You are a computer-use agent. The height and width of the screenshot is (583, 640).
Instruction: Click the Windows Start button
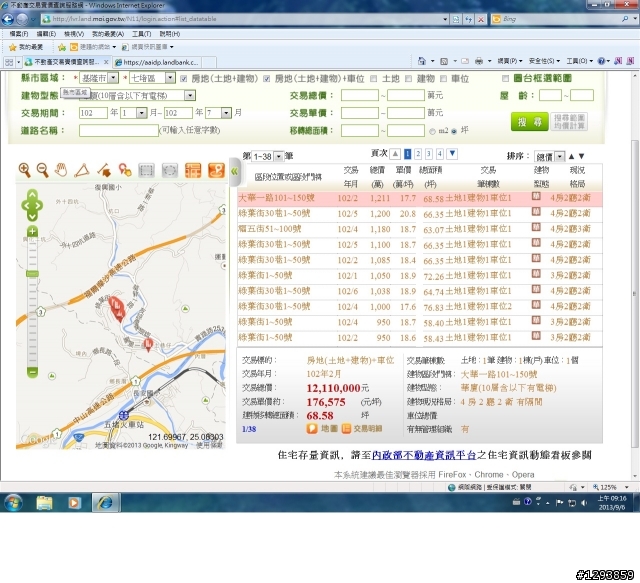tap(13, 503)
